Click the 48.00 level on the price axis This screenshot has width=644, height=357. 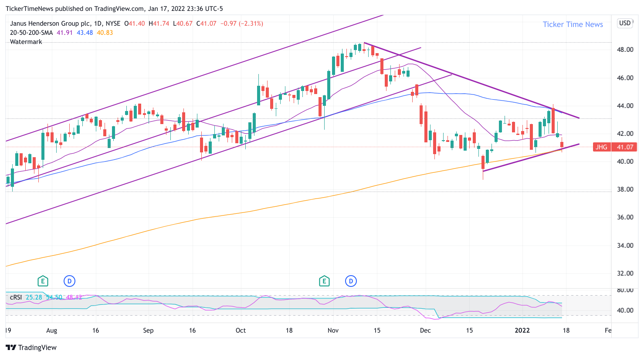pos(625,50)
